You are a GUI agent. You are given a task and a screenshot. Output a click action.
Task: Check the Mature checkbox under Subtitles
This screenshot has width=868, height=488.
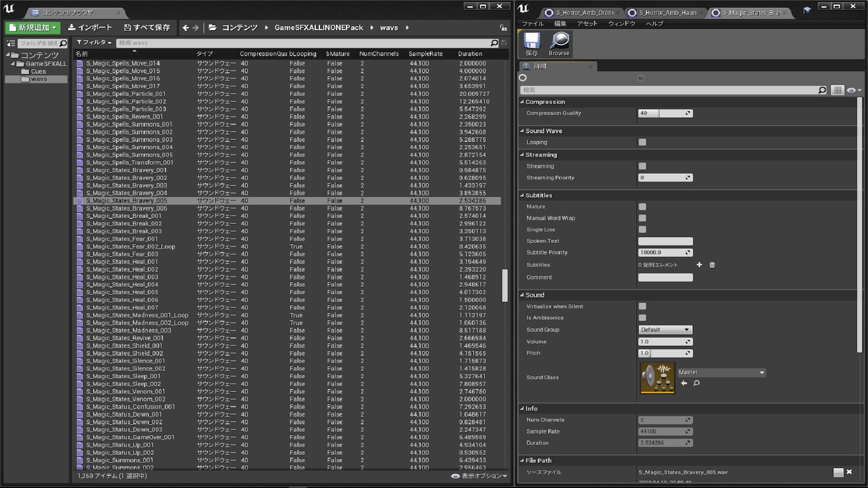coord(642,207)
